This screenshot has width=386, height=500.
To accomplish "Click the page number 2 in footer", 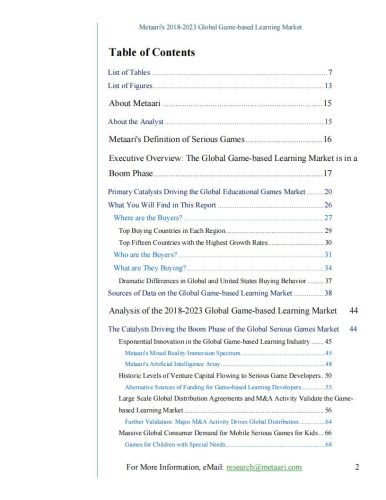I will pyautogui.click(x=357, y=467).
